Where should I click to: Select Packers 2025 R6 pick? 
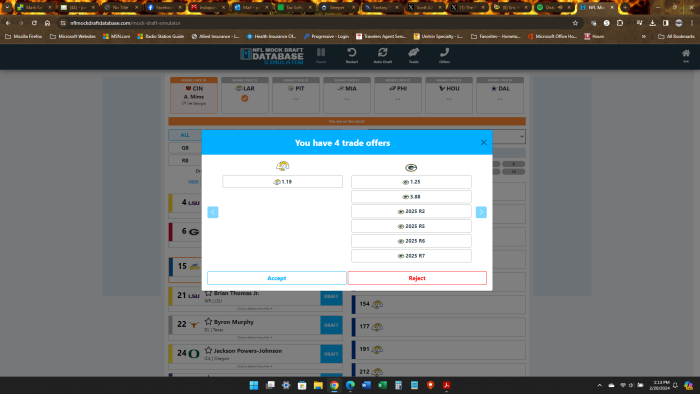pyautogui.click(x=411, y=241)
